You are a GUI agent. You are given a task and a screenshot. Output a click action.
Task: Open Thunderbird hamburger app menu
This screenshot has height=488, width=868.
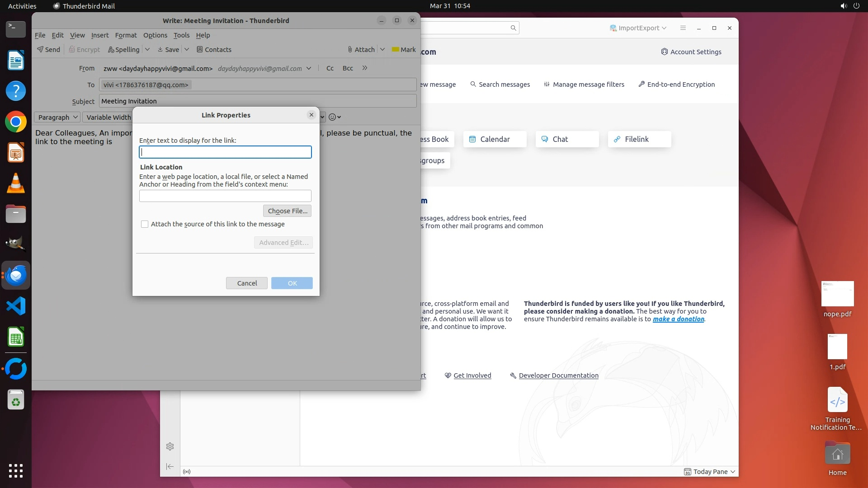click(x=683, y=28)
